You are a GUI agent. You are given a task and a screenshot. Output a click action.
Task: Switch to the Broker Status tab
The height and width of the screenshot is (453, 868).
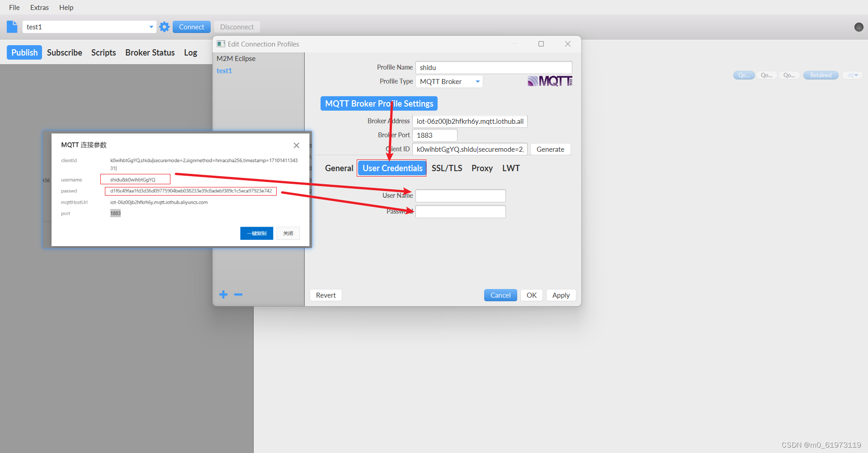click(x=150, y=52)
